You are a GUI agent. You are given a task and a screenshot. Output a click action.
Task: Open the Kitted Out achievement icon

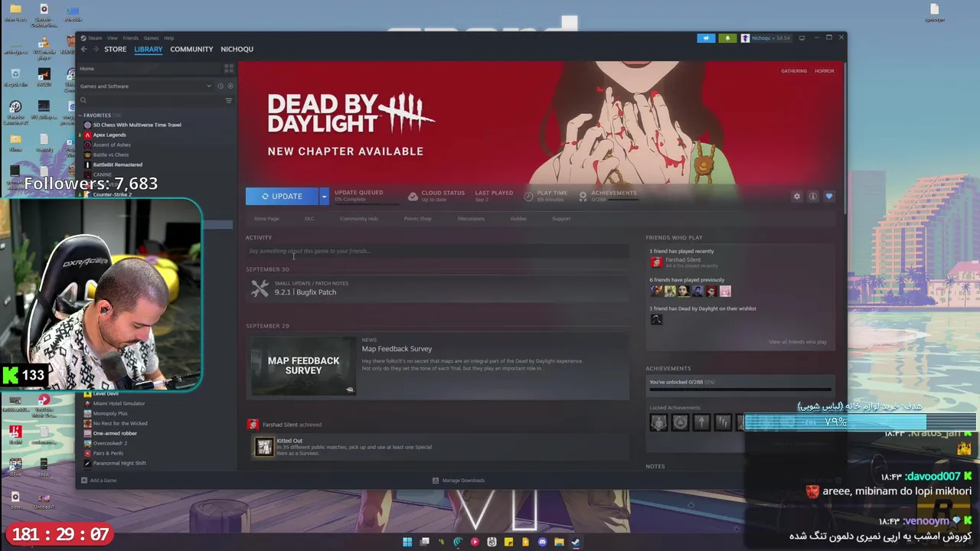[264, 447]
